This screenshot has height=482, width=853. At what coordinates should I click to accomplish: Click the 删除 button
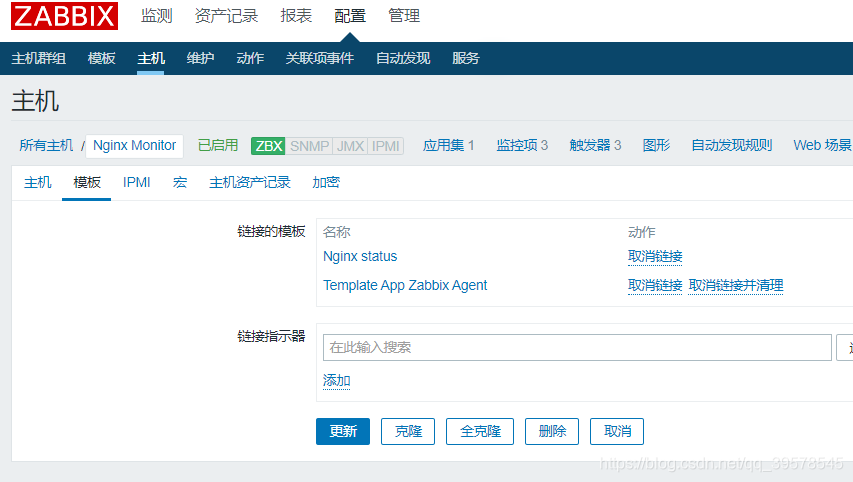pos(552,431)
